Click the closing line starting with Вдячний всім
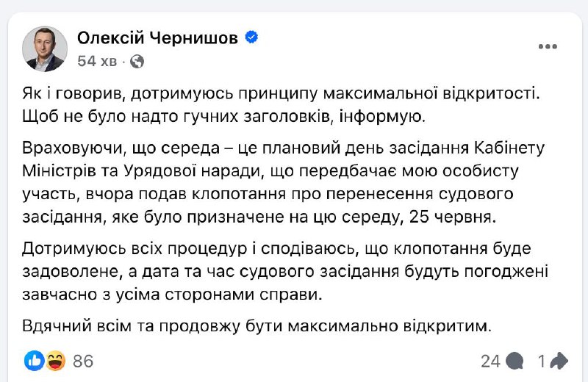Screen dimensions: 588x382 coord(257,325)
